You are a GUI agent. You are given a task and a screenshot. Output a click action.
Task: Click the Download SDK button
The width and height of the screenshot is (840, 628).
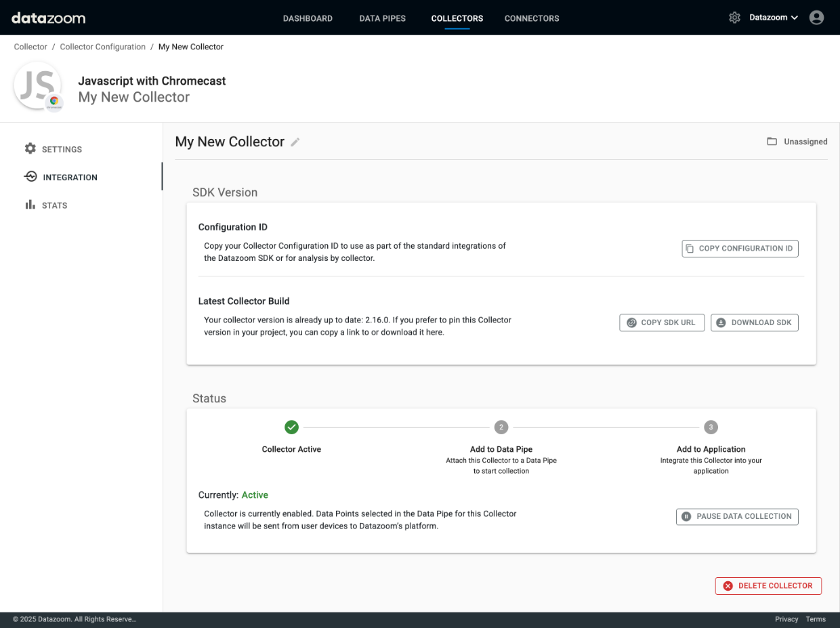(755, 322)
